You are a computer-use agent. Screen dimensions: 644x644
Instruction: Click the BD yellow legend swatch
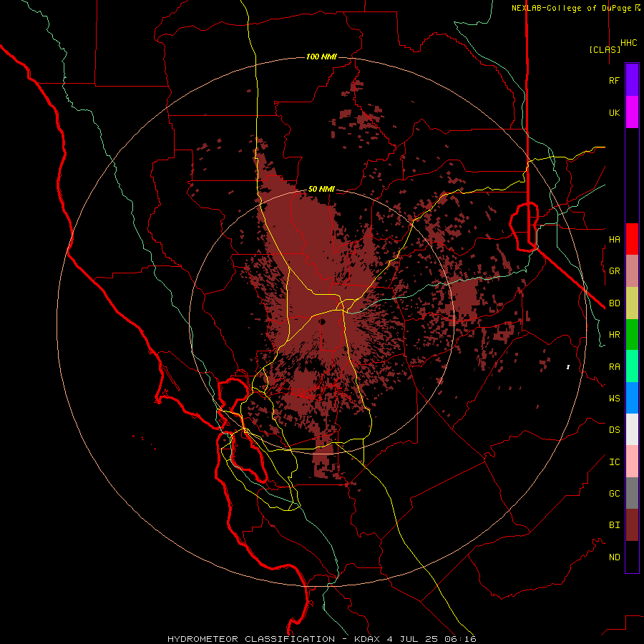click(x=632, y=303)
